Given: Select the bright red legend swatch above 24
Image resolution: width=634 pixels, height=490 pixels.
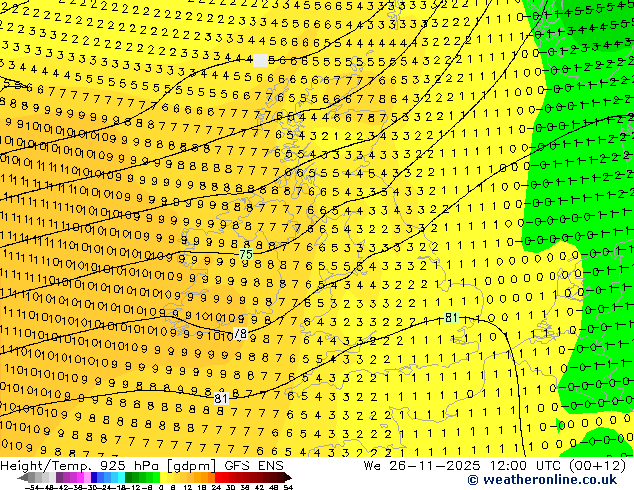Looking at the screenshot, I should pos(218,477).
